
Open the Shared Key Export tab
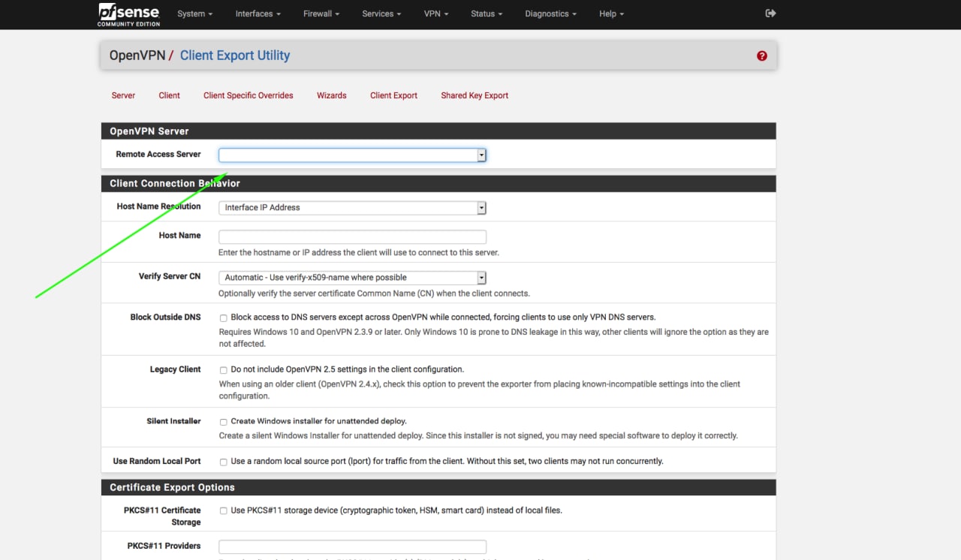click(474, 95)
